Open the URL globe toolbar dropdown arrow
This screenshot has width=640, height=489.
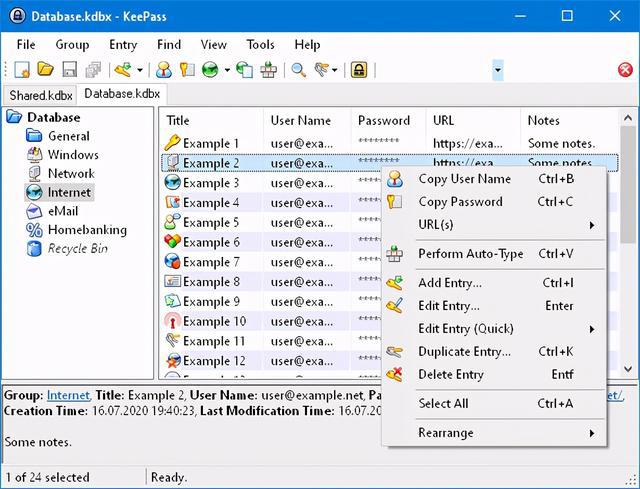click(x=227, y=70)
